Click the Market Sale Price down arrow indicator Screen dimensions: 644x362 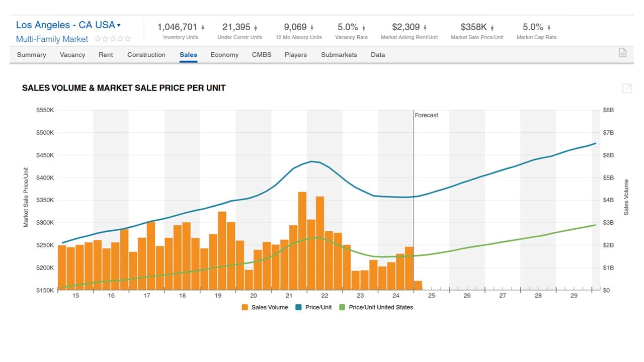[492, 28]
